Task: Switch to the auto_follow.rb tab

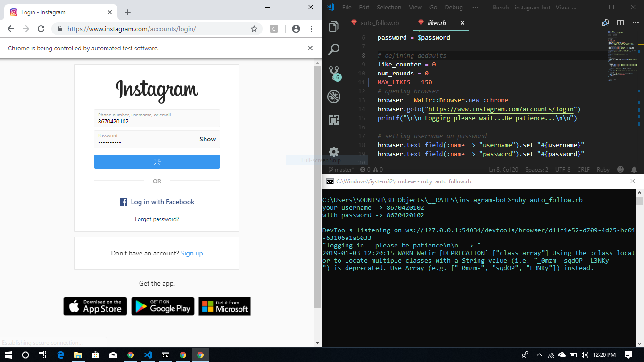Action: click(x=375, y=23)
